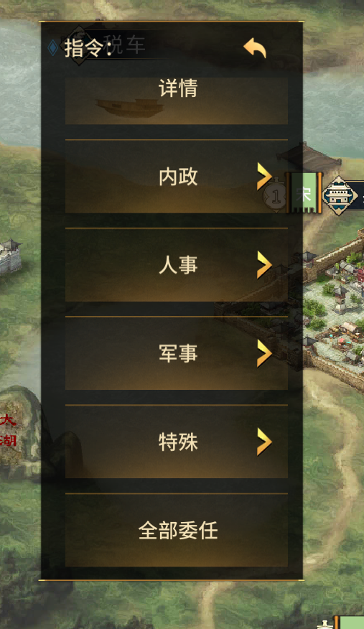
Task: Click the 全部委任 button
Action: pos(177,531)
